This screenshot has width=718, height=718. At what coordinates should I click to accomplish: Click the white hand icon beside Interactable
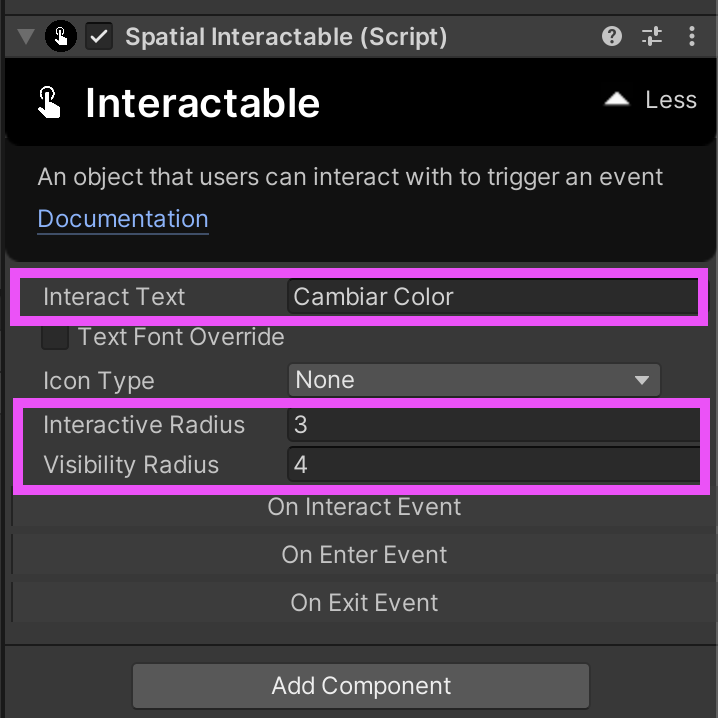(49, 103)
